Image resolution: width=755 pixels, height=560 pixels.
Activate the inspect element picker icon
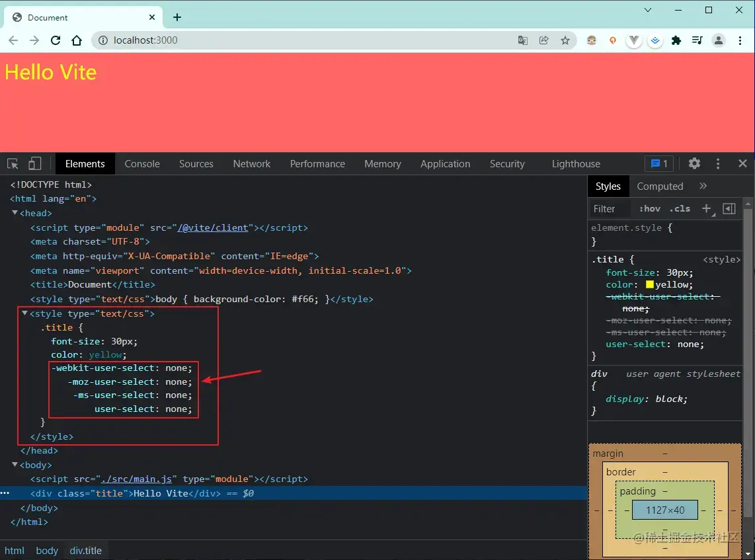pos(13,164)
